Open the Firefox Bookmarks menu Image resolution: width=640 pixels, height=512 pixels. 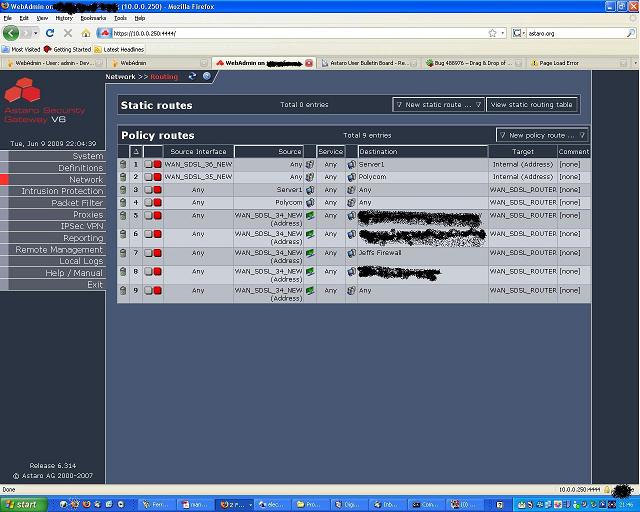point(93,18)
